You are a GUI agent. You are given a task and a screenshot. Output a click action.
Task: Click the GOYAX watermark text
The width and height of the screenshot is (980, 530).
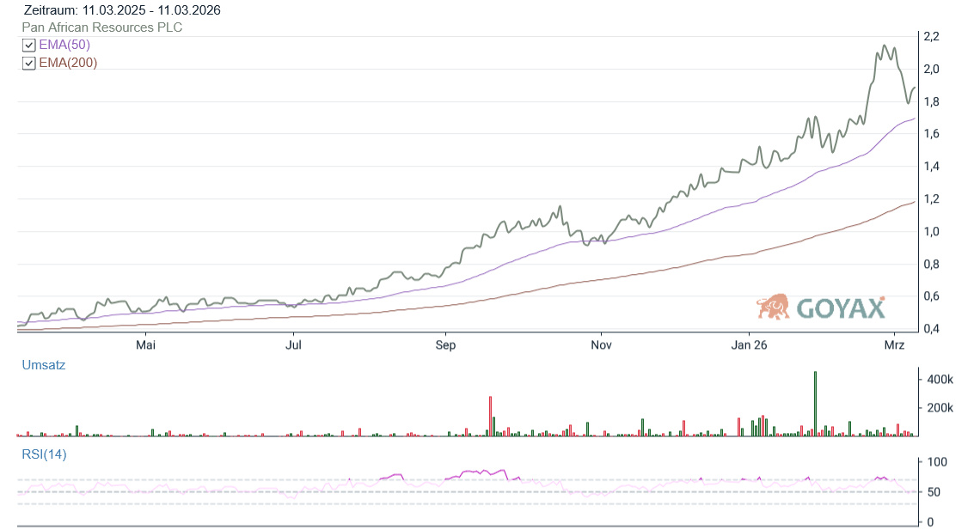(x=841, y=308)
